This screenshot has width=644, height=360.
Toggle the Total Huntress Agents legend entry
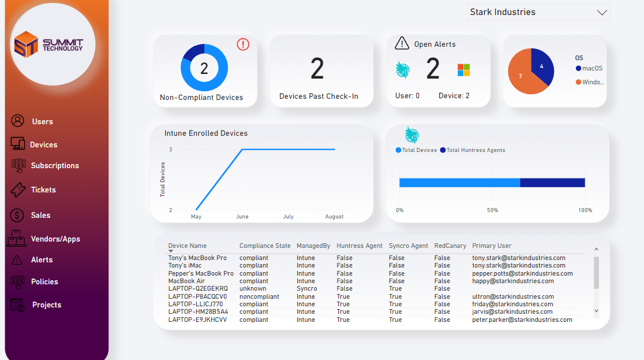[x=475, y=150]
